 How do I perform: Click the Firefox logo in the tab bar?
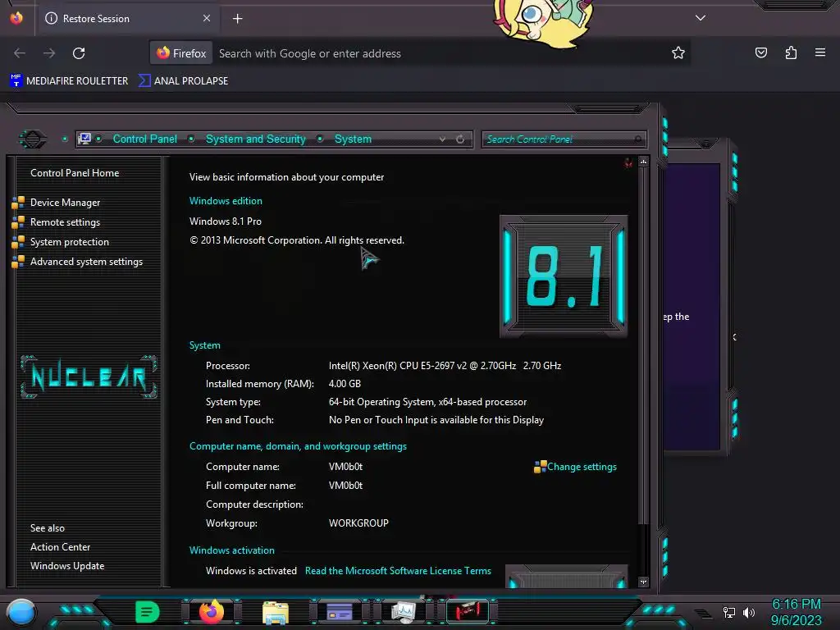coord(16,18)
